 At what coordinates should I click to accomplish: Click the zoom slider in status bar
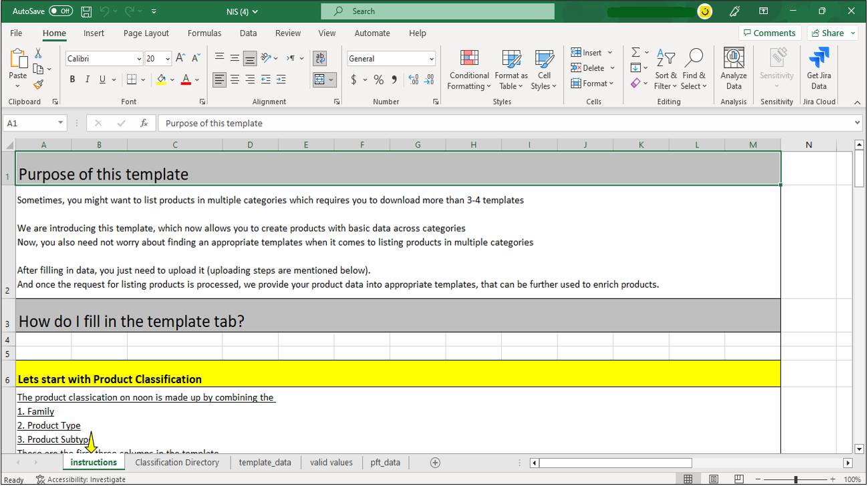pyautogui.click(x=795, y=479)
